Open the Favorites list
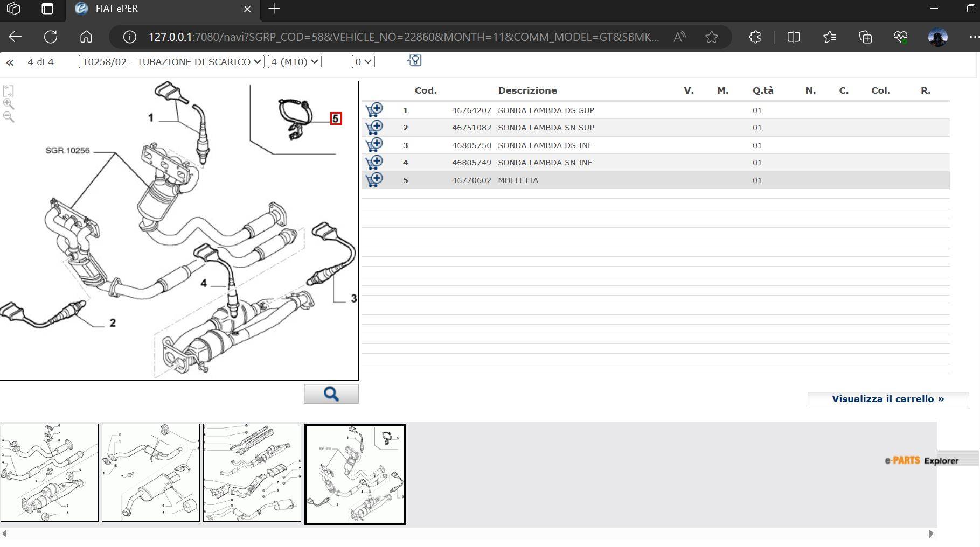This screenshot has height=547, width=980. [x=830, y=37]
